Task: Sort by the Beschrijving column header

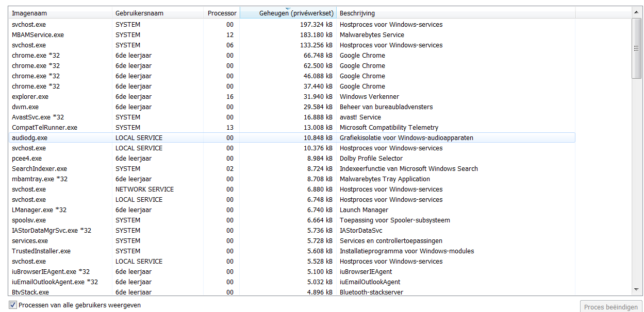Action: coord(456,13)
